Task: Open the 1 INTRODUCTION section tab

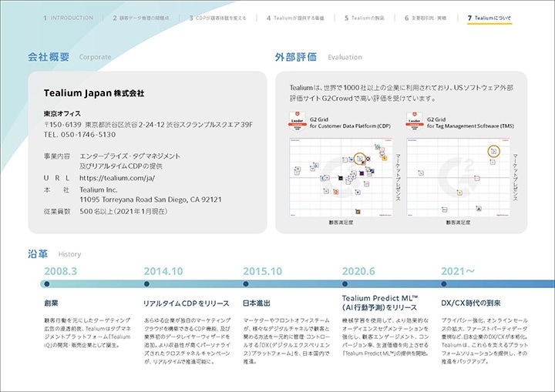Action: click(68, 18)
